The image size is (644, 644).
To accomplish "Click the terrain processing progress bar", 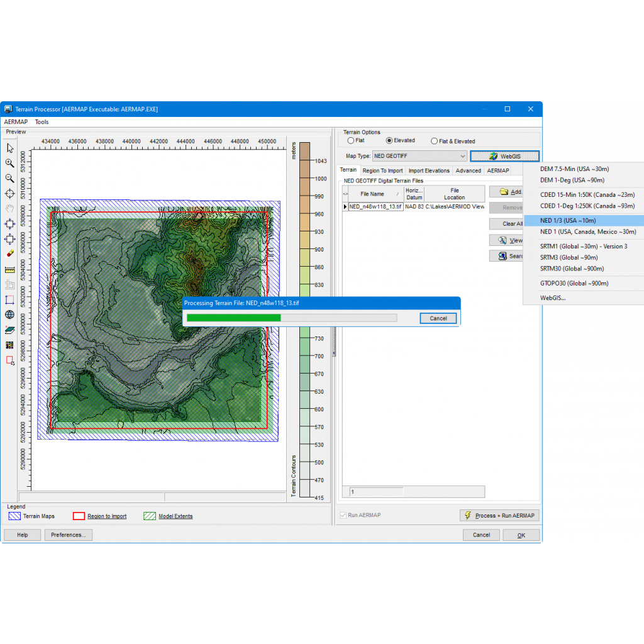I will 292,318.
